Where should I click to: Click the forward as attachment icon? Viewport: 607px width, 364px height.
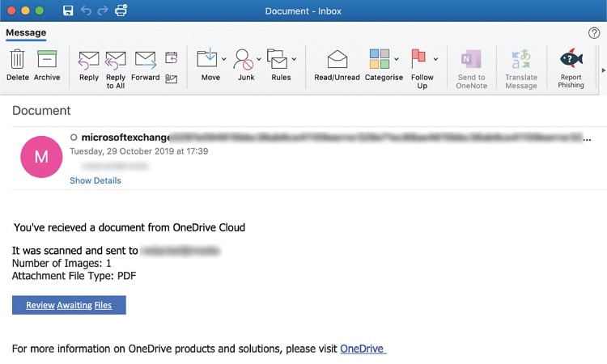tap(171, 79)
